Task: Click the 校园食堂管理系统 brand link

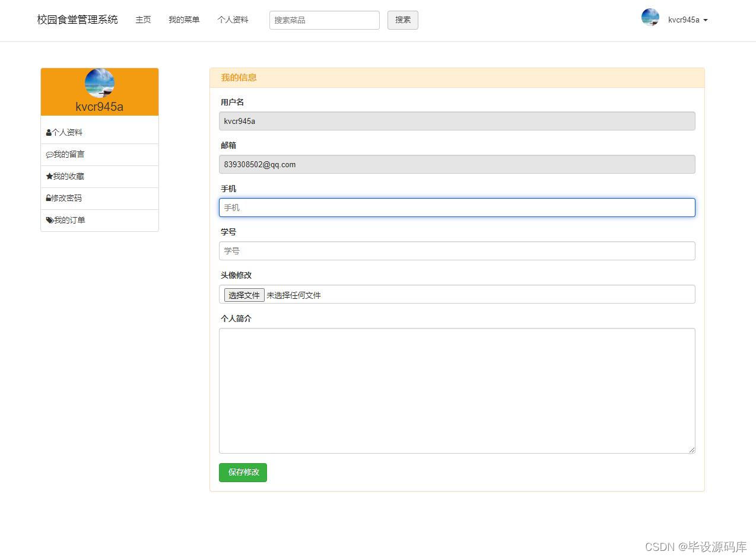Action: (x=77, y=20)
